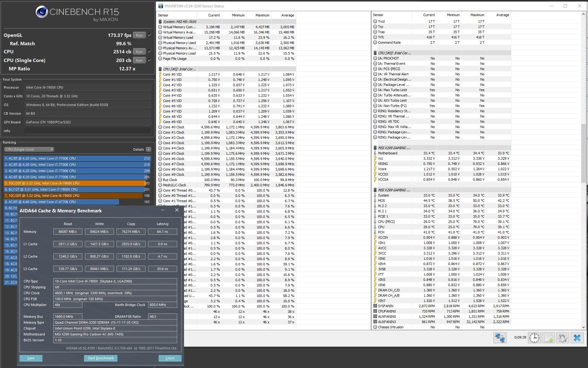Open the CPU (Single Core) ranking dropdown

[29, 149]
